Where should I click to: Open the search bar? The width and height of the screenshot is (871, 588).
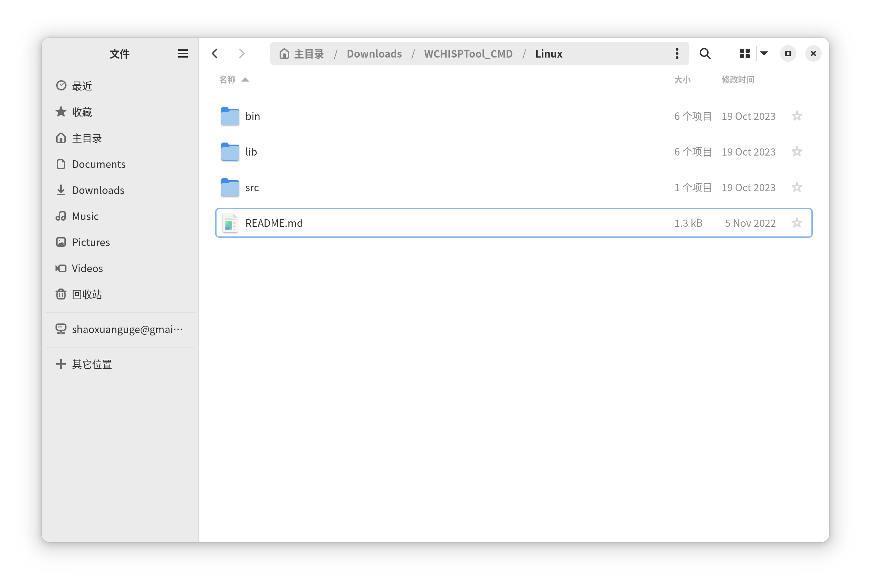coord(704,53)
